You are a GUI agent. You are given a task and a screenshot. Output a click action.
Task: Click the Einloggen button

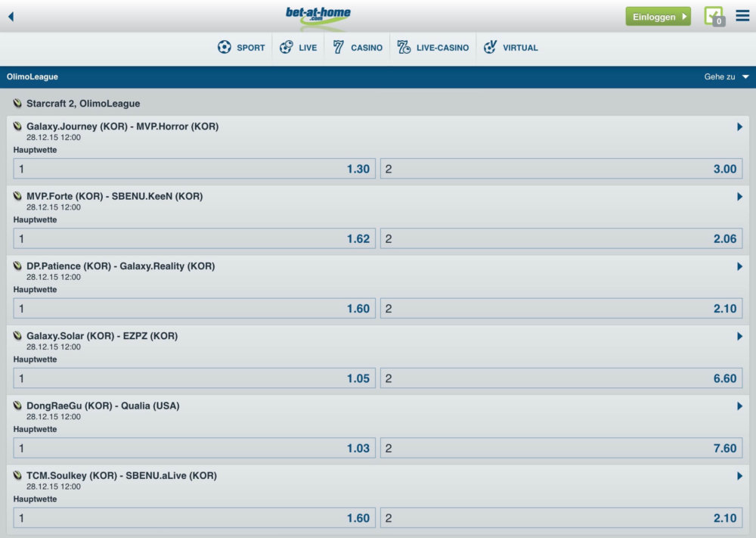click(x=658, y=17)
